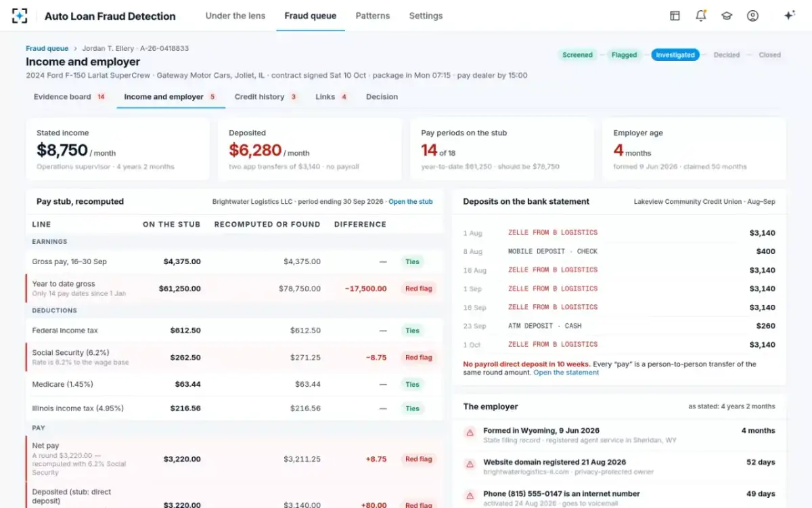Screen dimensions: 812x508
Task: Click Ties badge for Medicare row
Action: tap(412, 384)
